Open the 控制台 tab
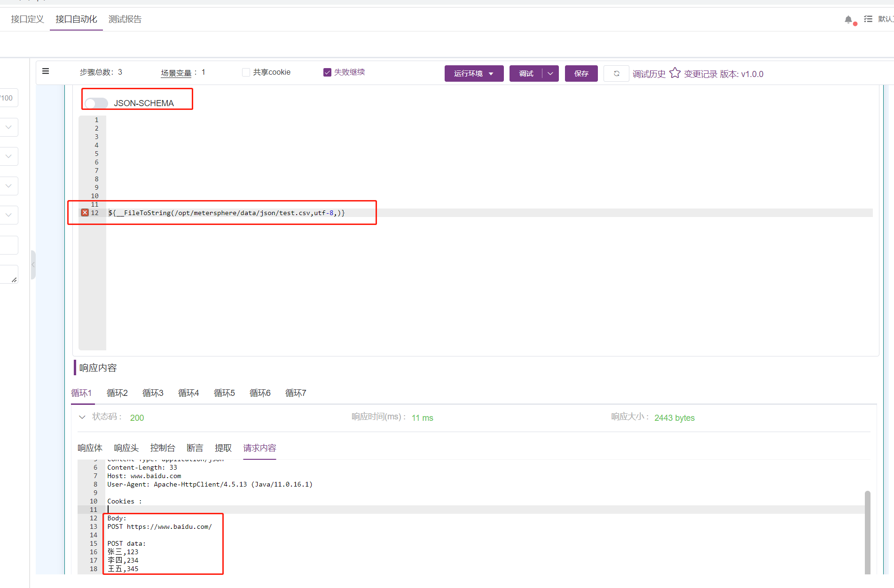This screenshot has width=894, height=588. pyautogui.click(x=163, y=448)
